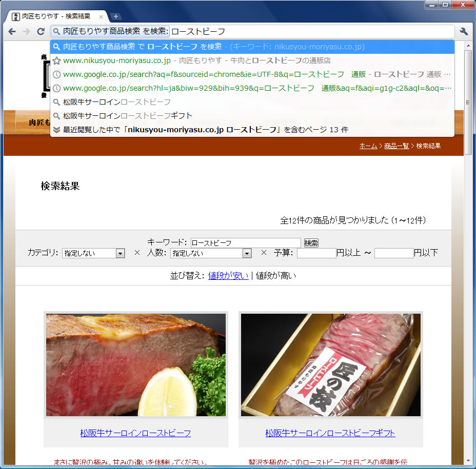This screenshot has height=469, width=476.
Task: Click 検索結果 page heading
Action: [x=60, y=186]
